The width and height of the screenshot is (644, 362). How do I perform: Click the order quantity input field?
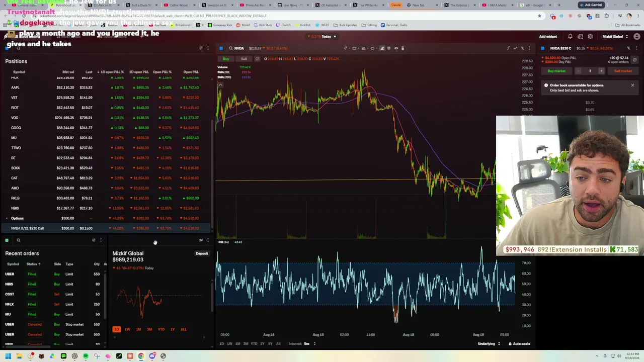590,71
